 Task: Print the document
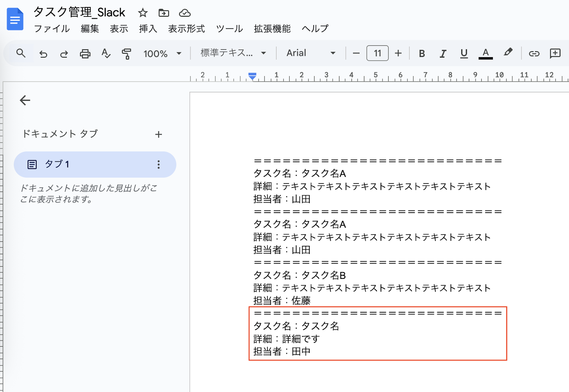click(x=85, y=54)
